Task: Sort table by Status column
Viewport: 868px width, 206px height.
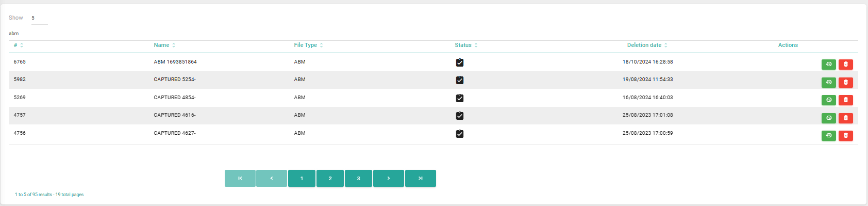Action: 466,45
